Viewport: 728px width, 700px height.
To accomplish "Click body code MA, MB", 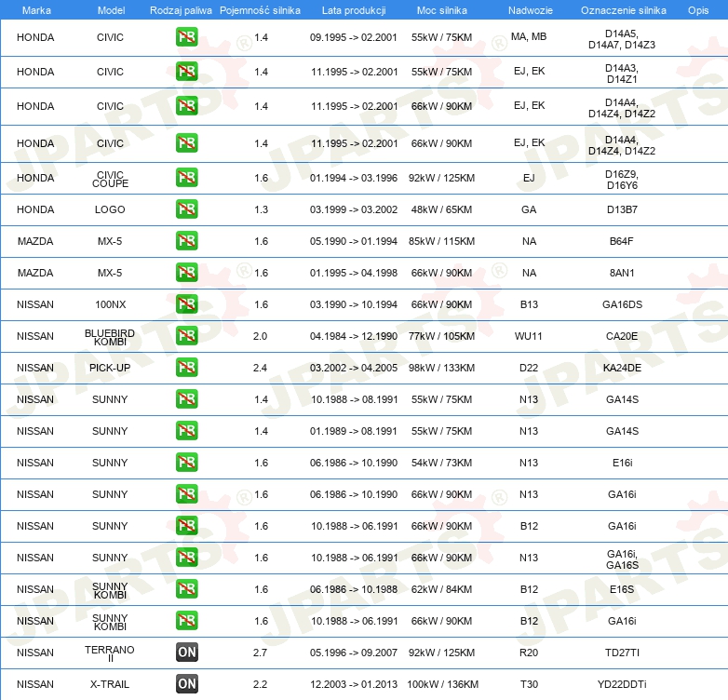I will click(x=529, y=36).
